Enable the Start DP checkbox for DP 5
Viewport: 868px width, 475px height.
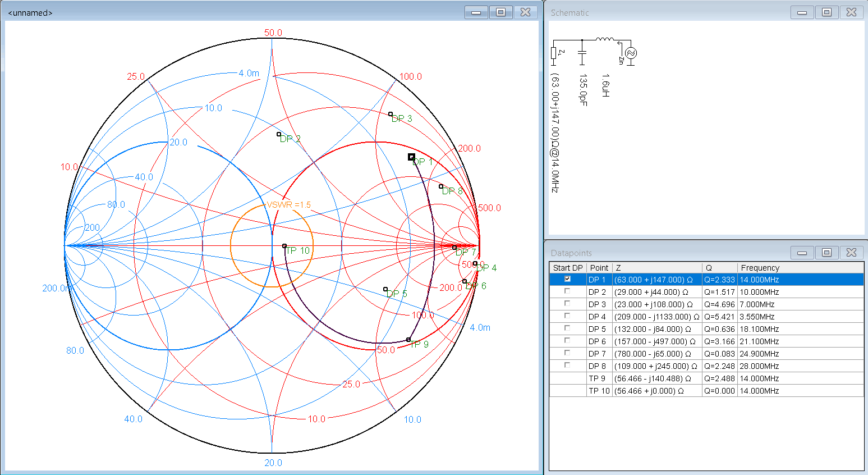coord(567,328)
